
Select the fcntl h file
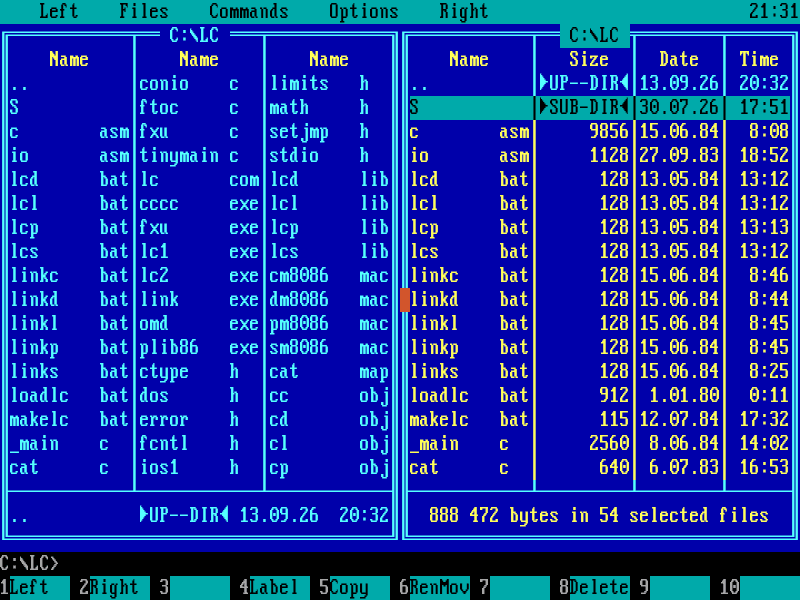[199, 443]
